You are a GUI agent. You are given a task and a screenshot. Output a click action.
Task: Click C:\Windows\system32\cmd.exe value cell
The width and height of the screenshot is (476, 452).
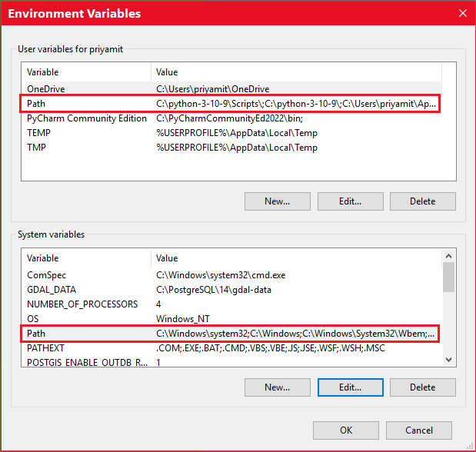coord(221,275)
